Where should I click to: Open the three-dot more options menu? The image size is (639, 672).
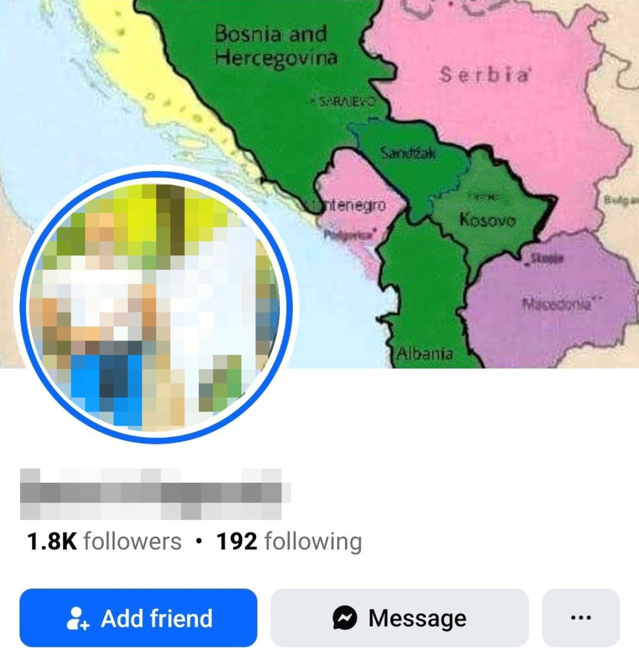(581, 618)
